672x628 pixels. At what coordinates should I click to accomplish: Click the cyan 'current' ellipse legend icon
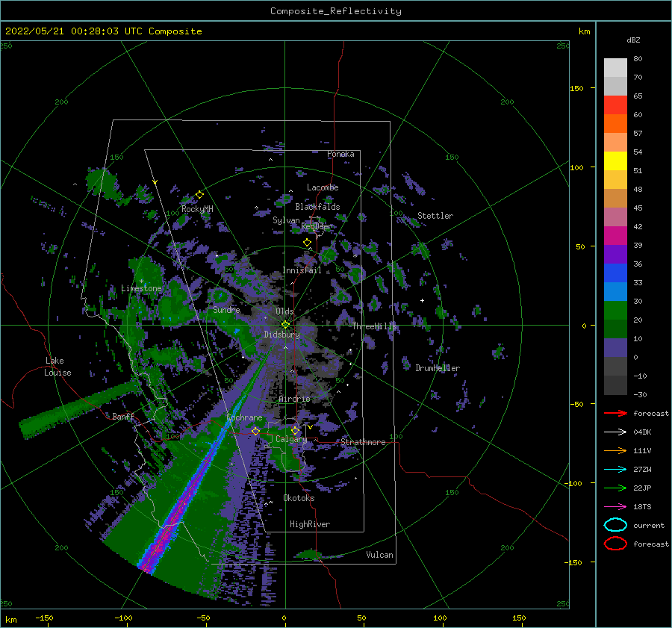(615, 525)
